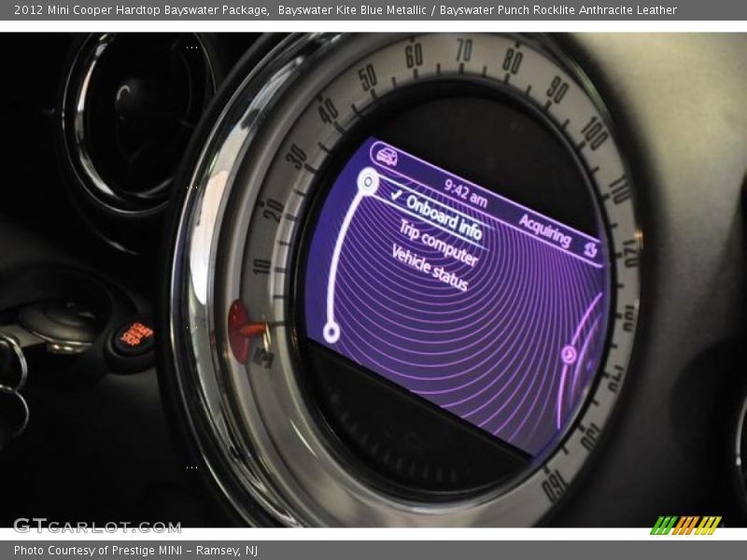Select the clock icon on right arc

coord(569,355)
